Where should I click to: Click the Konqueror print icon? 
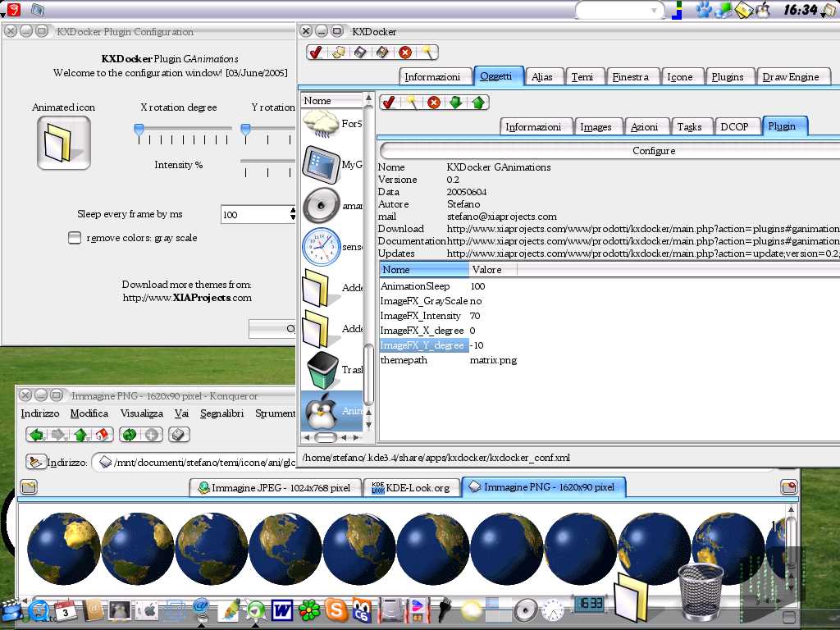point(179,435)
